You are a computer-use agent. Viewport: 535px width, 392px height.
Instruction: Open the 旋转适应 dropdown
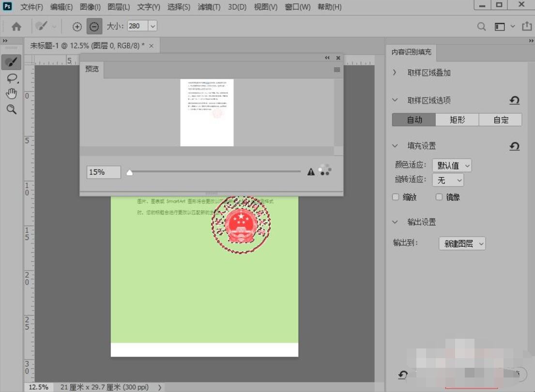pyautogui.click(x=448, y=180)
